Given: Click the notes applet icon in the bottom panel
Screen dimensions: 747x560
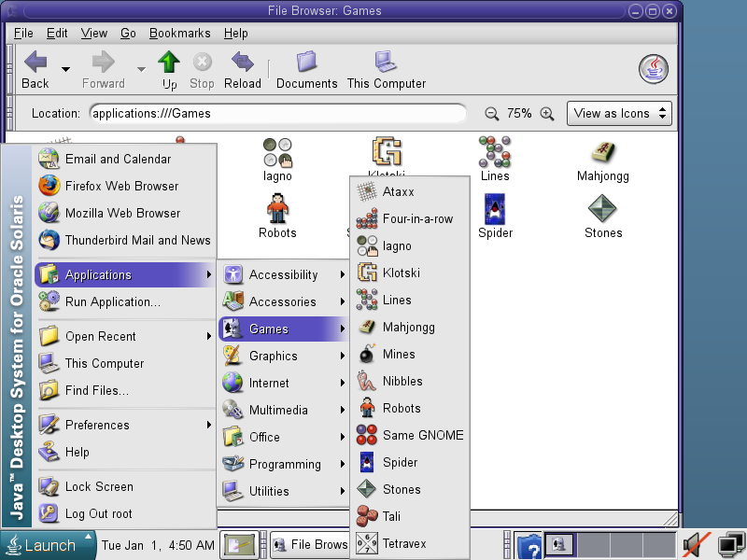Looking at the screenshot, I should coord(239,545).
